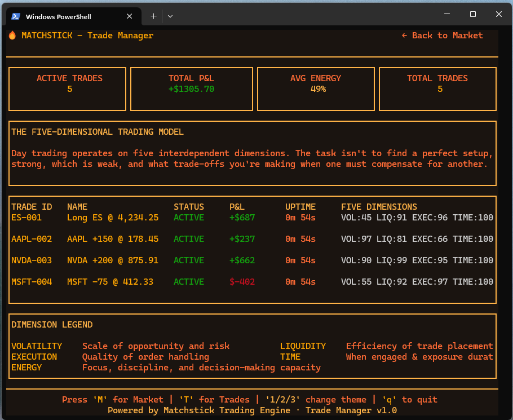The height and width of the screenshot is (420, 513).
Task: Click the PowerShell icon on the terminal tab
Action: (x=15, y=16)
